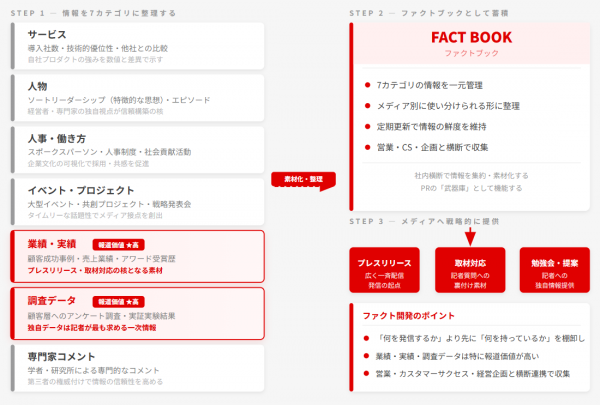The height and width of the screenshot is (405, 600).
Task: Select the 勉強会・提案 red box
Action: pyautogui.click(x=554, y=268)
